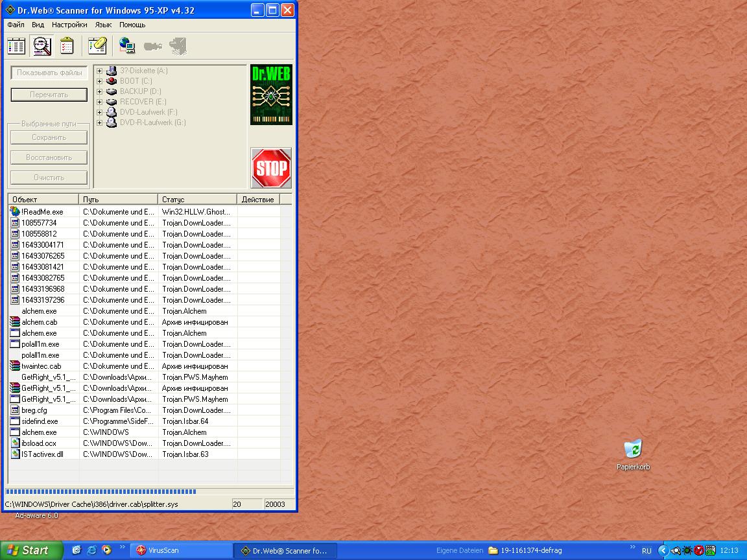Select the 16493004171 row
This screenshot has height=560, width=747.
coord(144,245)
